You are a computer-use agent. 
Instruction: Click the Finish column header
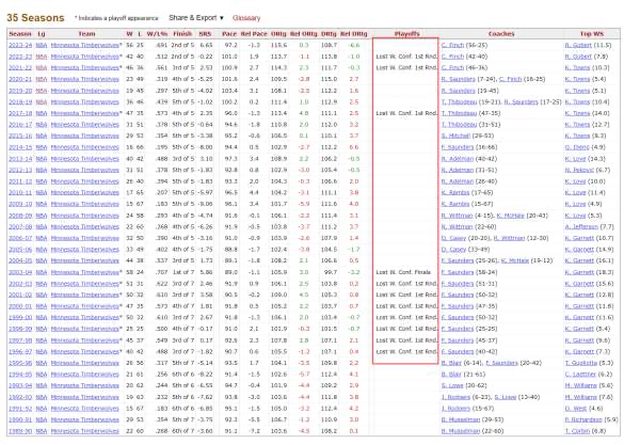[x=181, y=33]
